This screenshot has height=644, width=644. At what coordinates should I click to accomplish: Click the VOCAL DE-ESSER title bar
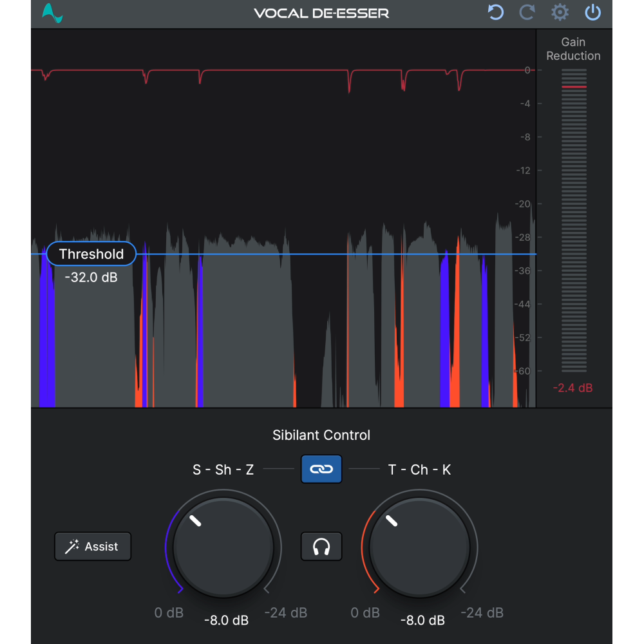pyautogui.click(x=321, y=12)
